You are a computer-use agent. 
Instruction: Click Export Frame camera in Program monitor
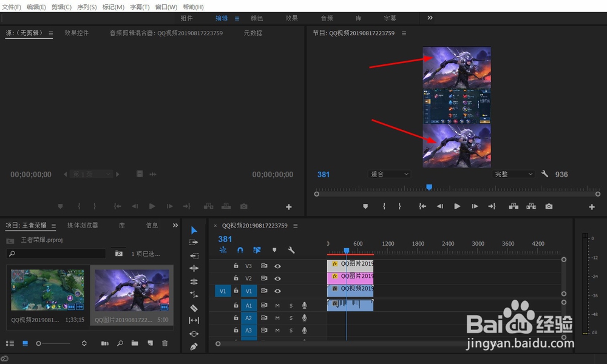549,206
